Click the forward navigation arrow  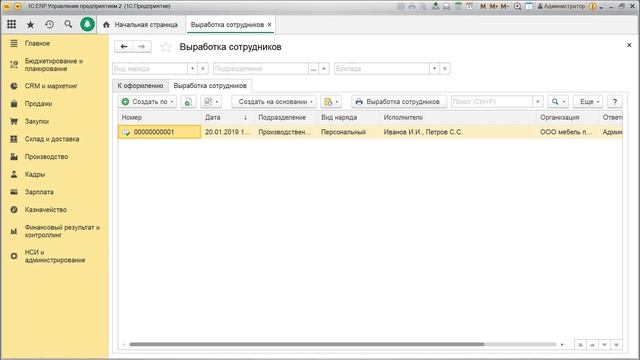[x=142, y=47]
